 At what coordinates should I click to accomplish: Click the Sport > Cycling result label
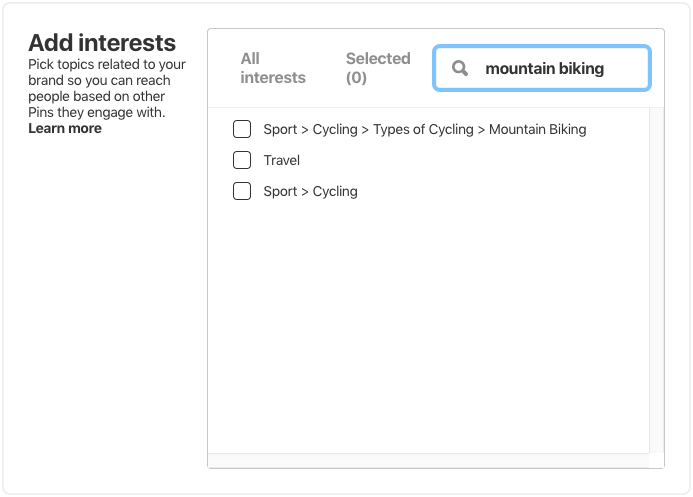(310, 191)
